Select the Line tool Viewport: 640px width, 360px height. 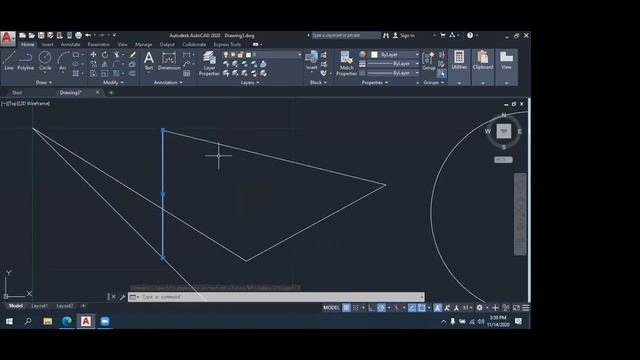(9, 60)
